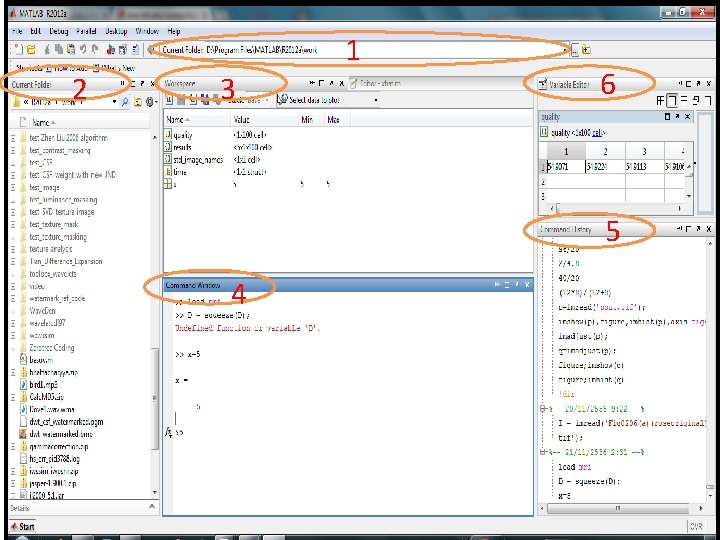The width and height of the screenshot is (720, 540).
Task: Open Current Folder path dropdown in top toolbar
Action: click(565, 50)
